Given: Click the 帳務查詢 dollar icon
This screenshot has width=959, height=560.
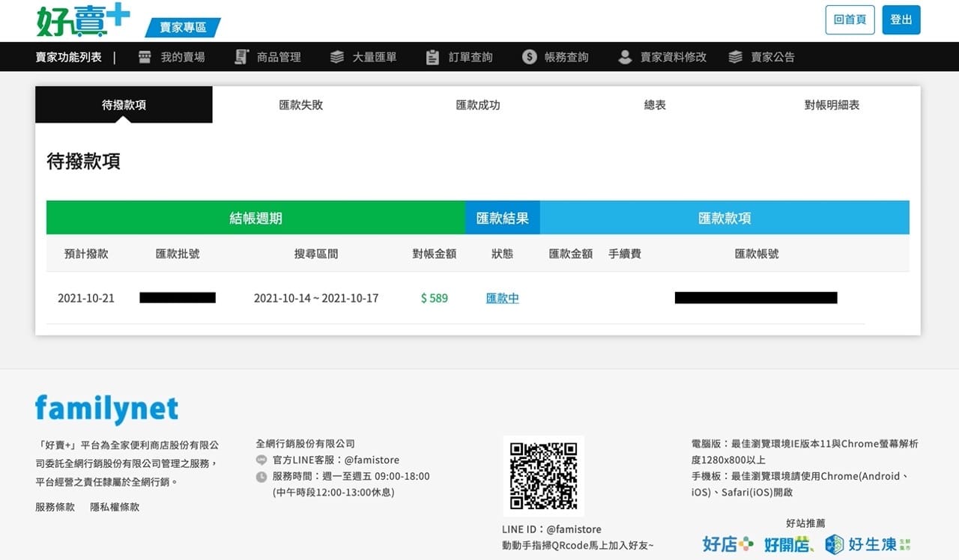Looking at the screenshot, I should tap(529, 57).
